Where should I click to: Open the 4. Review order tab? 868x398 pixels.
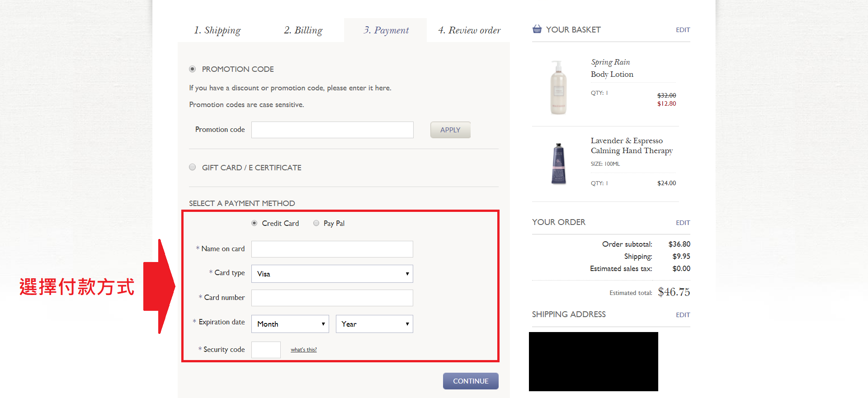click(469, 30)
